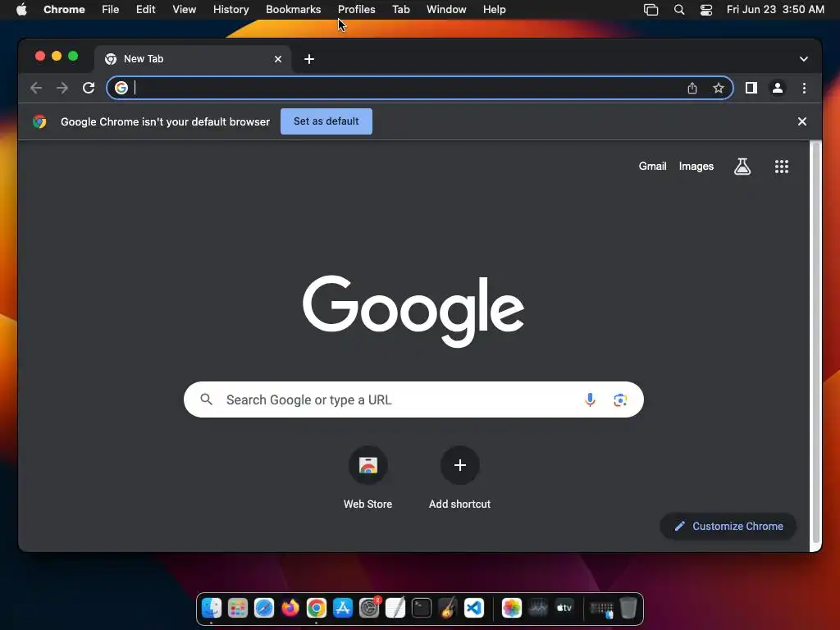840x630 pixels.
Task: Click the page vertical scrollbar
Action: tap(815, 343)
